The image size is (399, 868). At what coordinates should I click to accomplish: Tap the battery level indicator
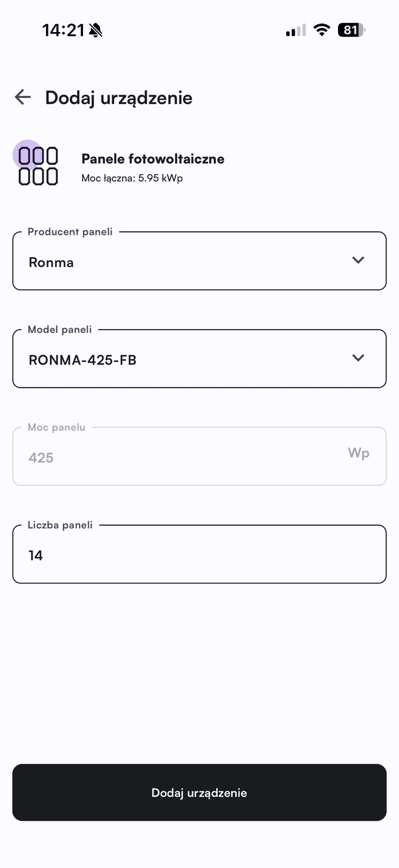(351, 30)
